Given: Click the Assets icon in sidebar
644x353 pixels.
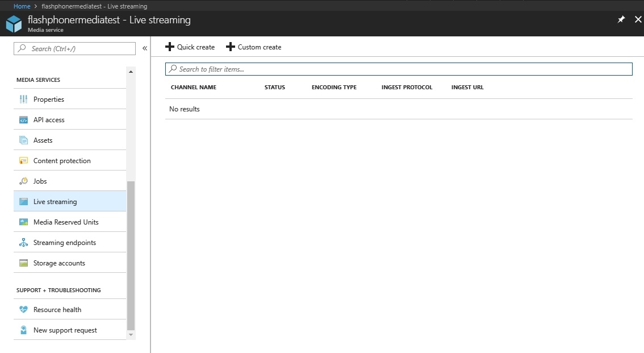Looking at the screenshot, I should tap(23, 140).
